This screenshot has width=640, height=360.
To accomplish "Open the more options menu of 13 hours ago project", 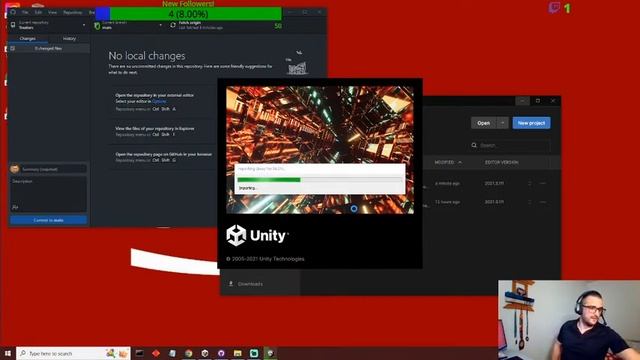I will point(543,202).
